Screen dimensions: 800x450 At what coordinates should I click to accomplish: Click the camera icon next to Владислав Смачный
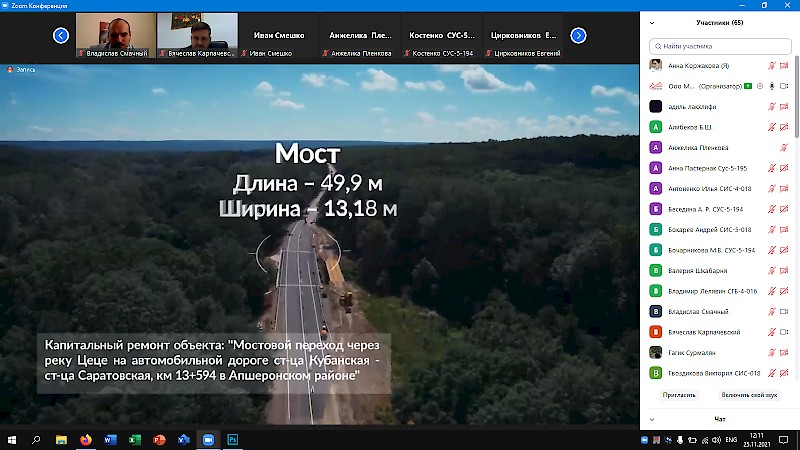(784, 312)
